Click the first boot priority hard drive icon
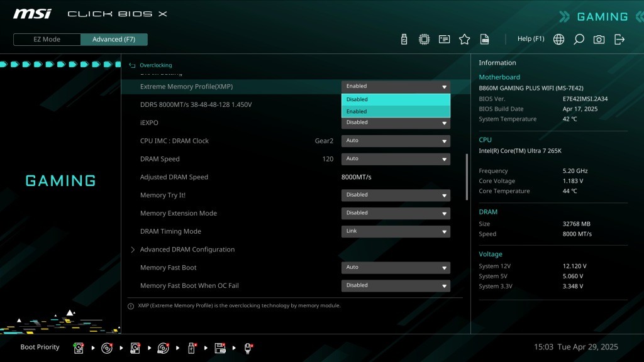This screenshot has height=362, width=644. [x=79, y=348]
